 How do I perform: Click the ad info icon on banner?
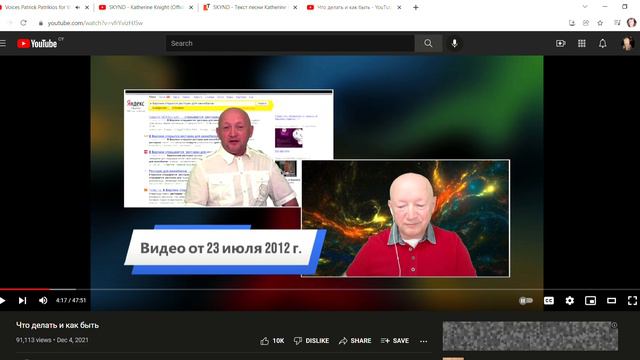point(614,325)
